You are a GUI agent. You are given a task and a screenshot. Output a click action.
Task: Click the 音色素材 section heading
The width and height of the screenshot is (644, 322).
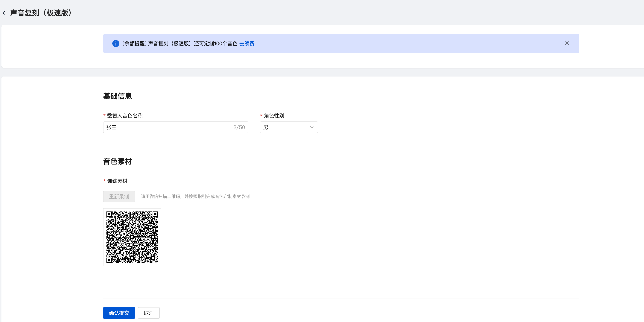[x=117, y=161]
